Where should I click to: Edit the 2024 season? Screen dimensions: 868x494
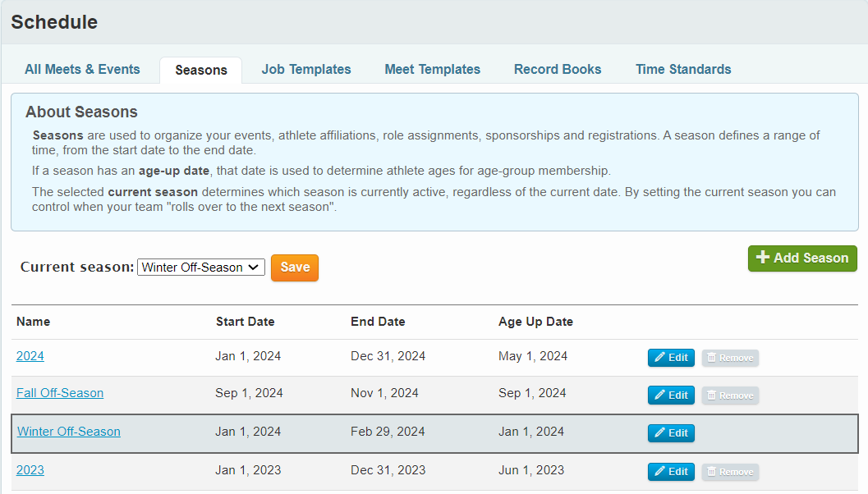point(671,358)
